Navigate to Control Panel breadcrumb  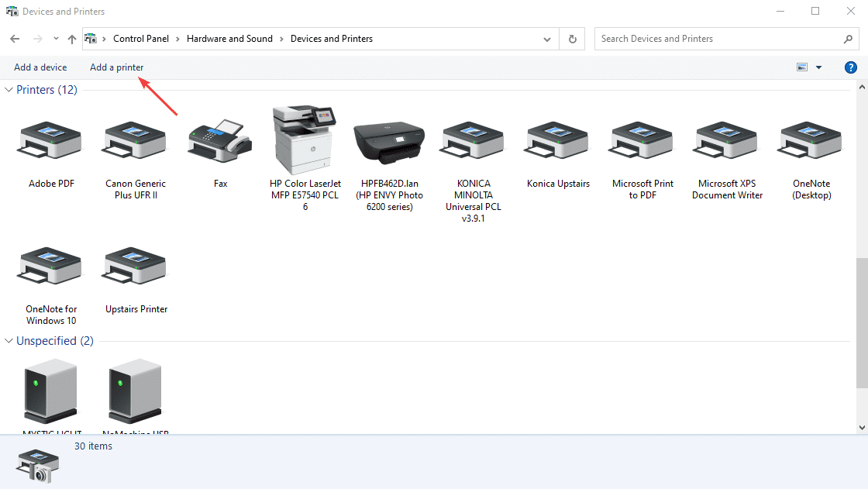[141, 39]
